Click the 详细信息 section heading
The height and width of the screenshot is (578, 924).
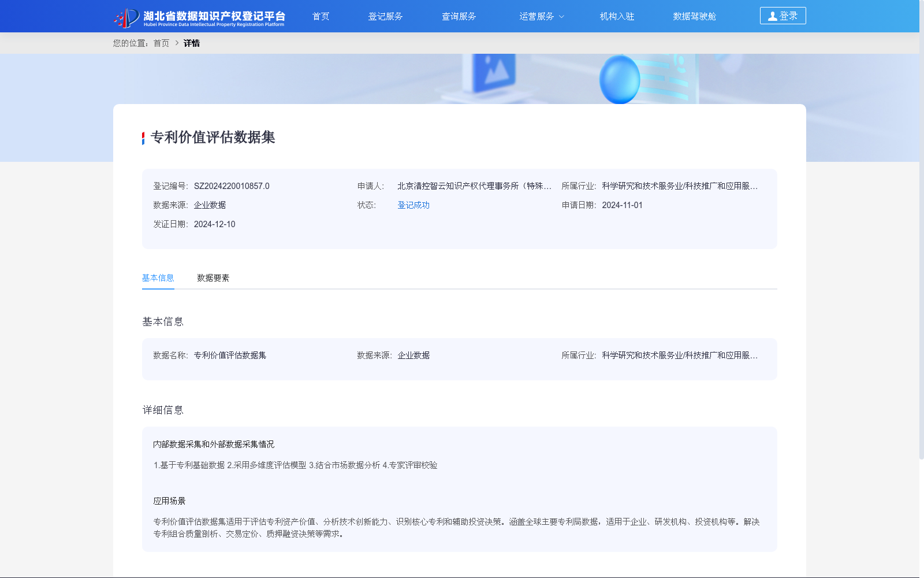coord(163,410)
